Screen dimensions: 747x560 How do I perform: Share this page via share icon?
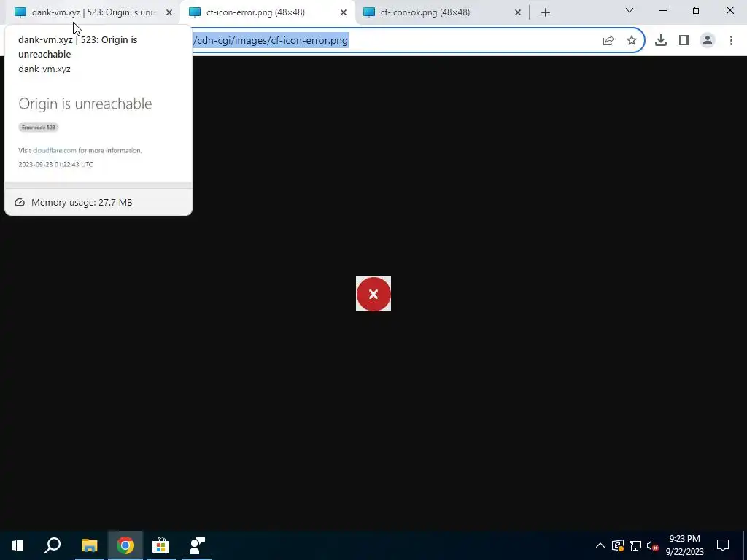pyautogui.click(x=608, y=41)
